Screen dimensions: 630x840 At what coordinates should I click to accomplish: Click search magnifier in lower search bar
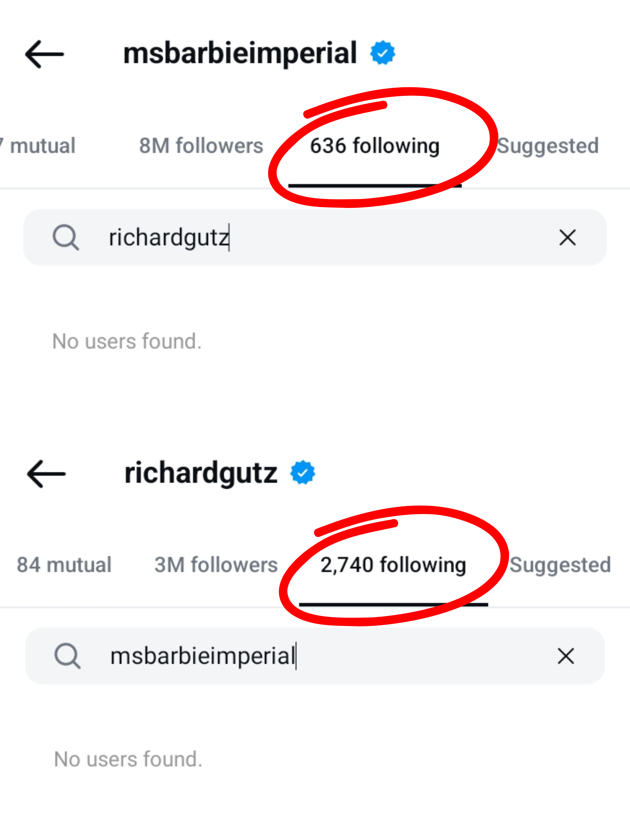pos(67,656)
